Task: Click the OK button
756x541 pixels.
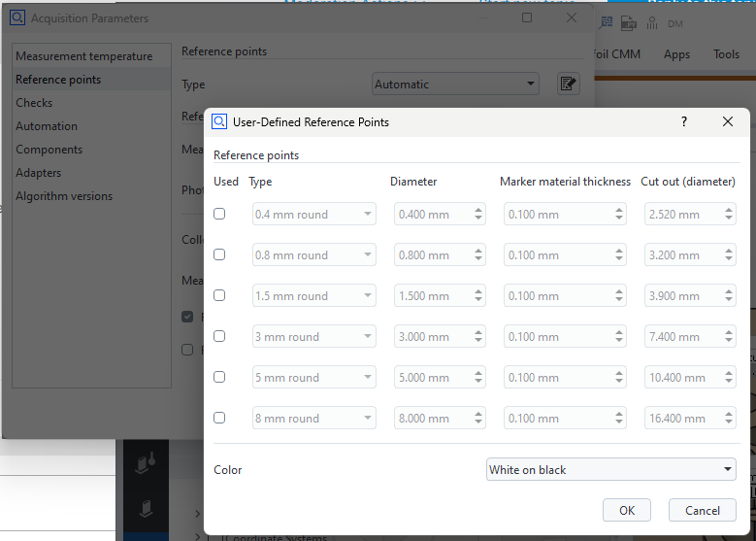Action: point(627,510)
